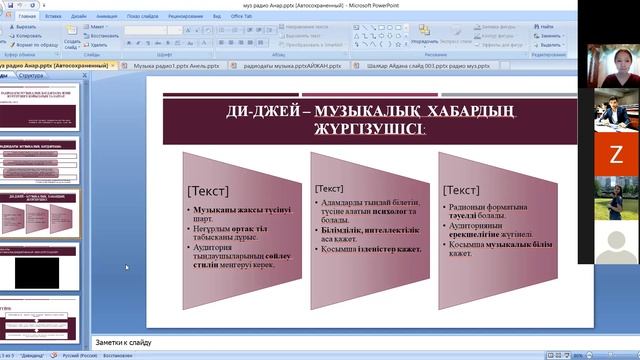The image size is (640, 360).
Task: Click the numbered list icon
Action: [x=236, y=30]
